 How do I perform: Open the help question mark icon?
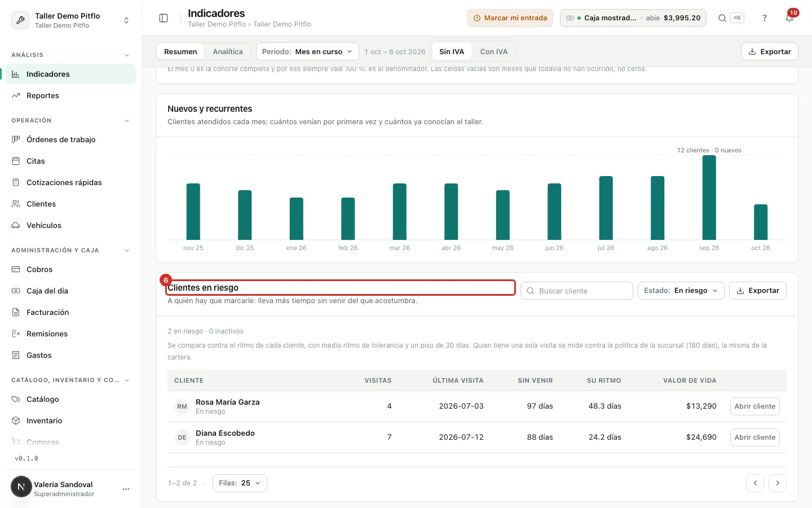coord(765,18)
